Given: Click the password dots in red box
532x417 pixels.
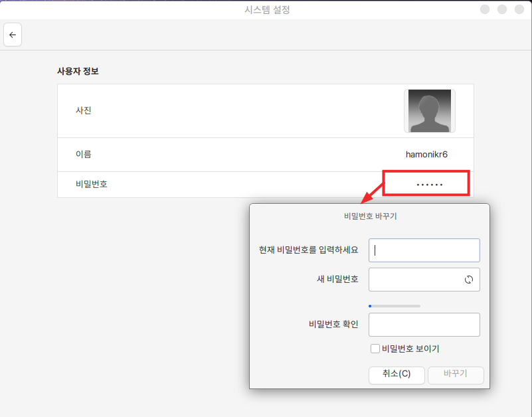Looking at the screenshot, I should 429,184.
